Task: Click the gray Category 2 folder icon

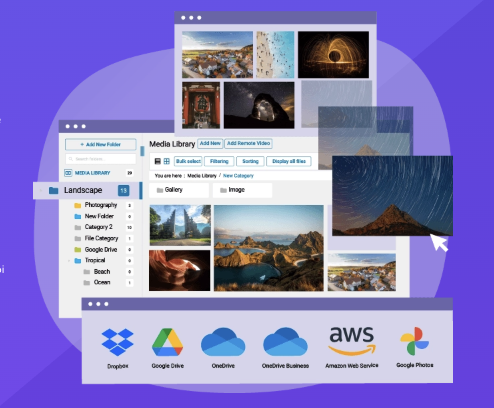Action: [x=78, y=227]
